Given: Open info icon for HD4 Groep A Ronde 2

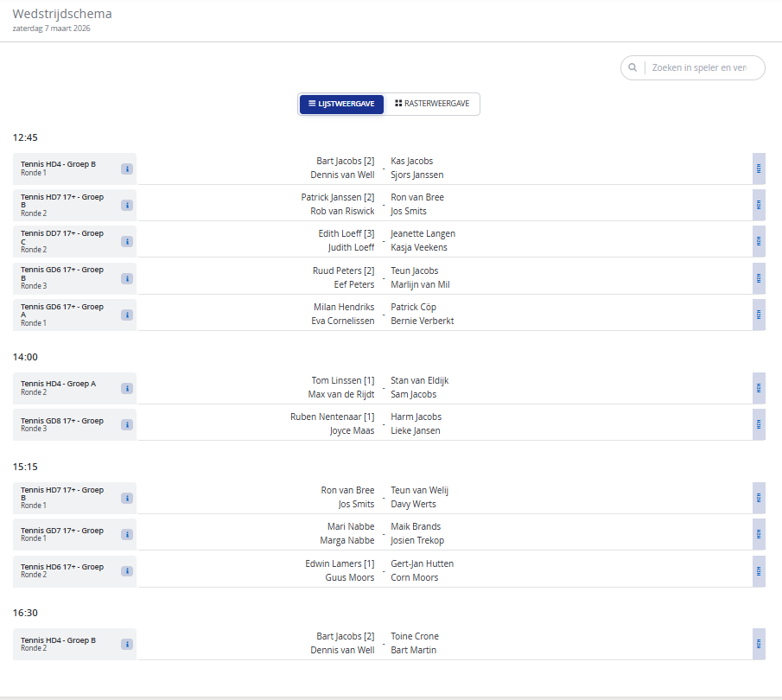Looking at the screenshot, I should point(127,388).
